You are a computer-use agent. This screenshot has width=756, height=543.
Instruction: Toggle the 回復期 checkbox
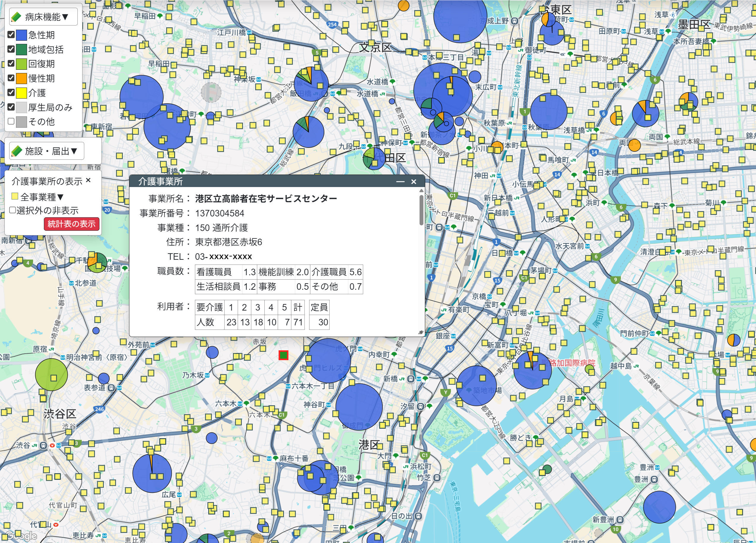pyautogui.click(x=11, y=63)
